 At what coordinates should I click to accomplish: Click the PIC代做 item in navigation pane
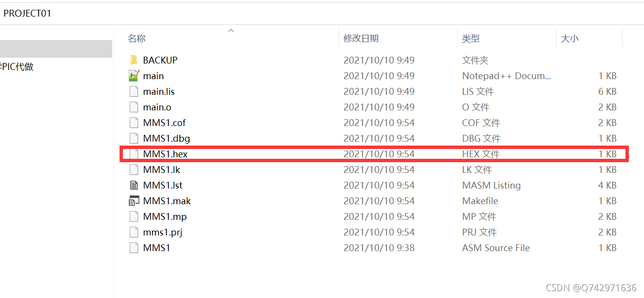pyautogui.click(x=17, y=67)
